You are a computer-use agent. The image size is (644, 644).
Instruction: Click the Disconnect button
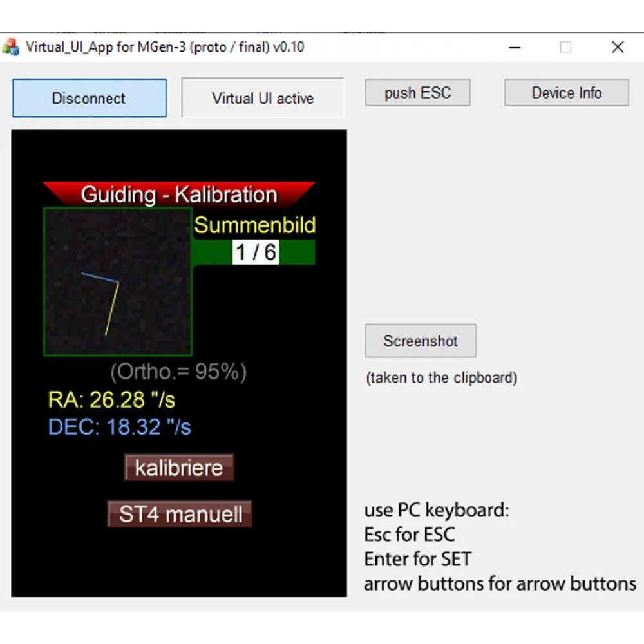pyautogui.click(x=89, y=98)
